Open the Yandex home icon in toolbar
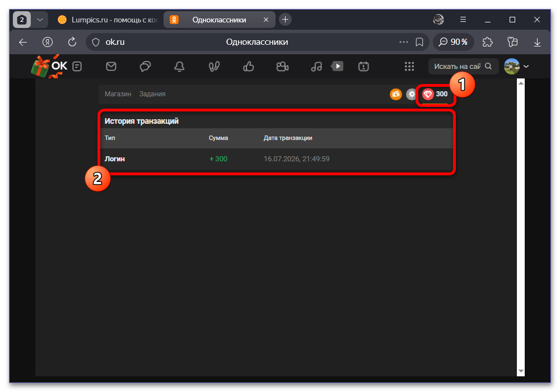The image size is (560, 392). 48,42
